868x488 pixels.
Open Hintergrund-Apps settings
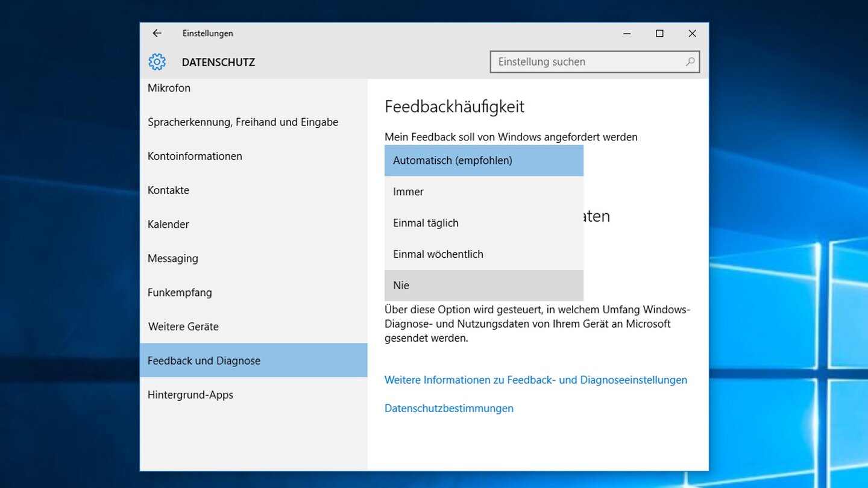(x=254, y=395)
